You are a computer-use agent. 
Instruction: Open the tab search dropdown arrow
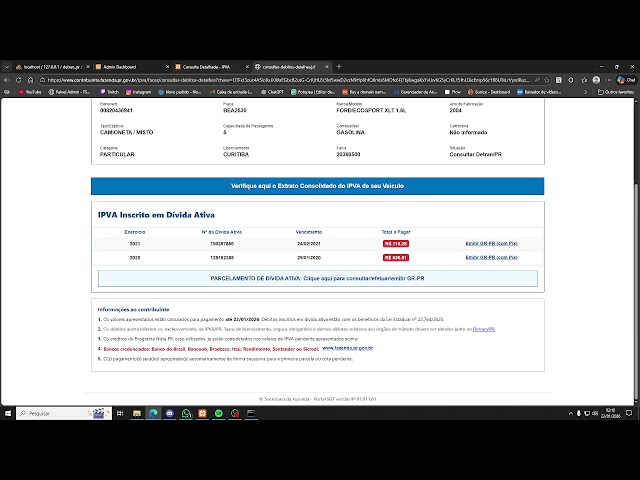(x=7, y=67)
